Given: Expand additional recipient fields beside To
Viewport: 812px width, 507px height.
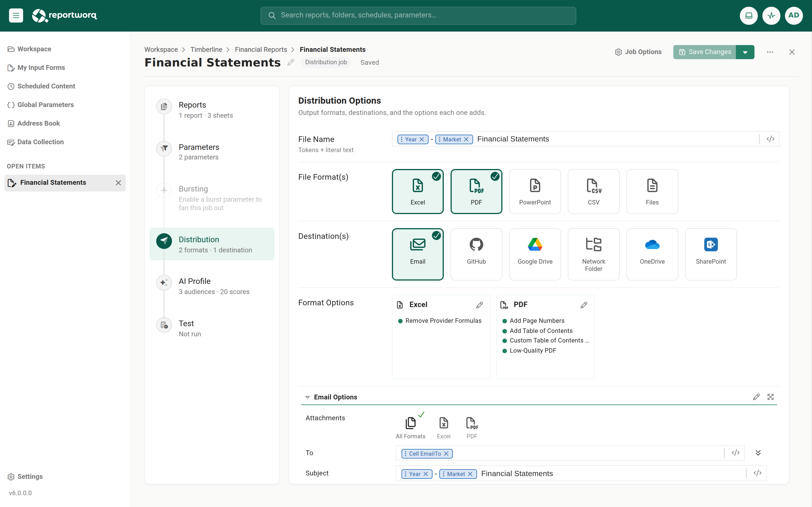Looking at the screenshot, I should coord(758,453).
